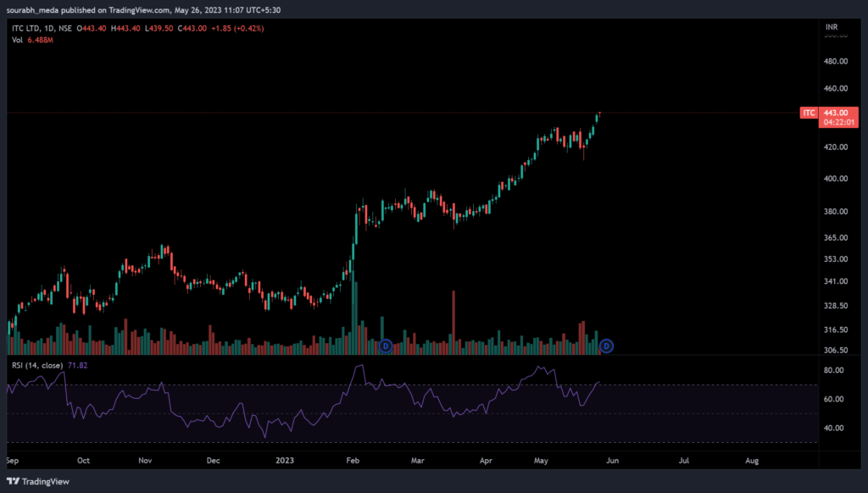
Task: Click the Vol indicator label
Action: (17, 40)
